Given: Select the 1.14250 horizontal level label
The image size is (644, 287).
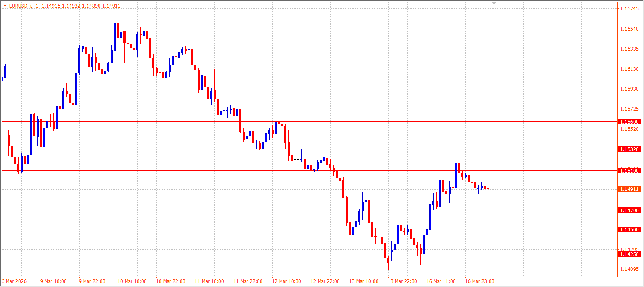Looking at the screenshot, I should click(x=629, y=254).
